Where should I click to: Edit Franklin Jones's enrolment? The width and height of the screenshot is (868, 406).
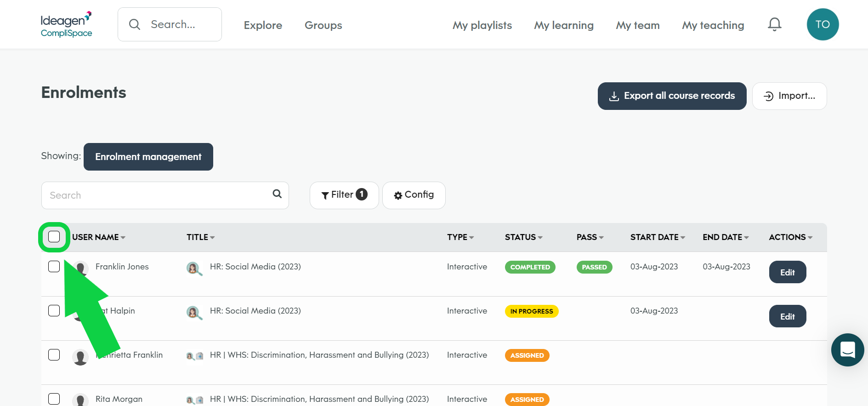[788, 272]
